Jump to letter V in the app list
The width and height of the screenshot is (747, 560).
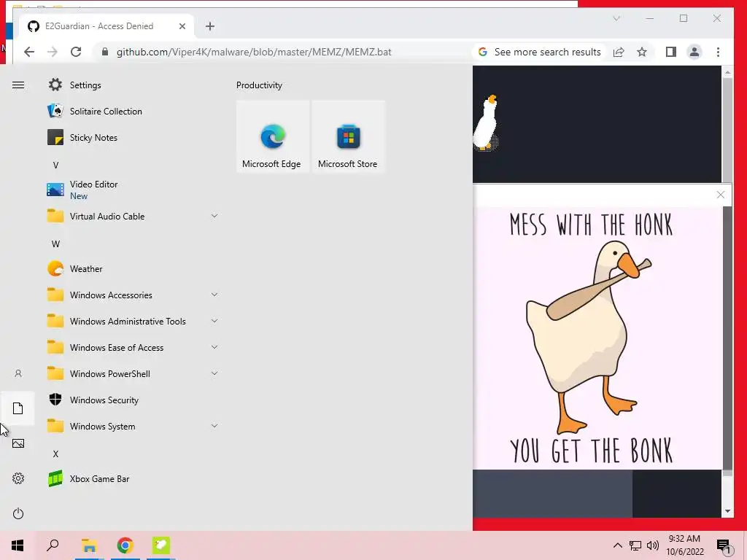[55, 166]
